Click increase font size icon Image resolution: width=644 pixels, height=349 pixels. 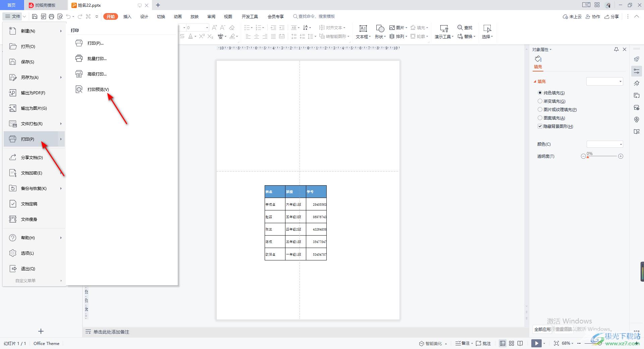[214, 28]
